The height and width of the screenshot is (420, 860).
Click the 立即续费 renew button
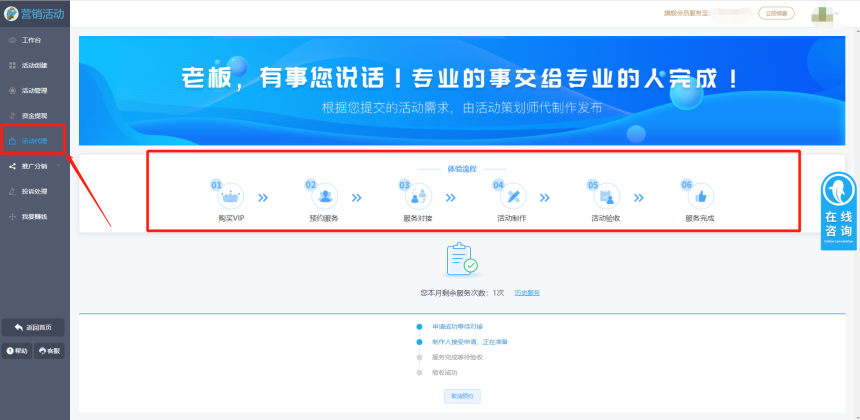point(777,14)
